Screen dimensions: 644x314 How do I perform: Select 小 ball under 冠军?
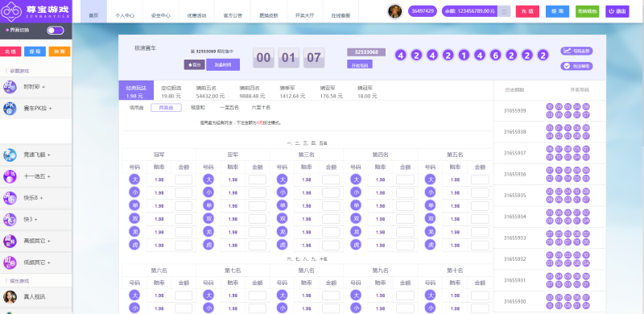coord(134,192)
